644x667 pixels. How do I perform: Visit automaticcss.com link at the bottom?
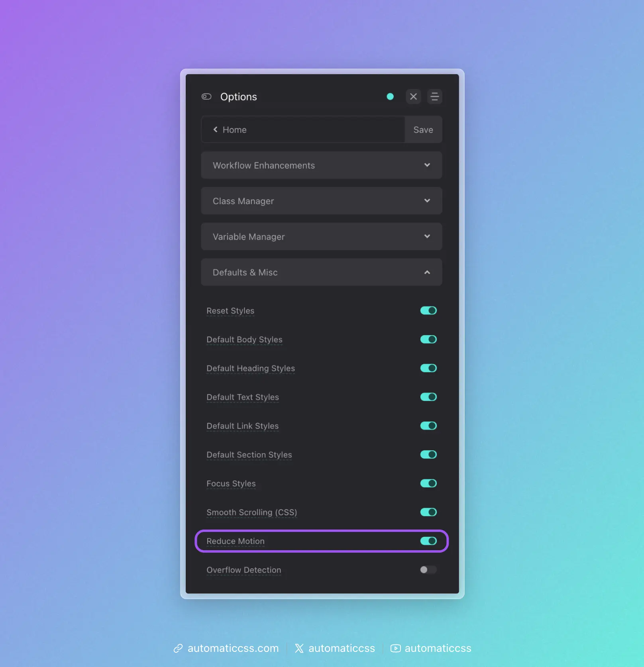pyautogui.click(x=233, y=648)
